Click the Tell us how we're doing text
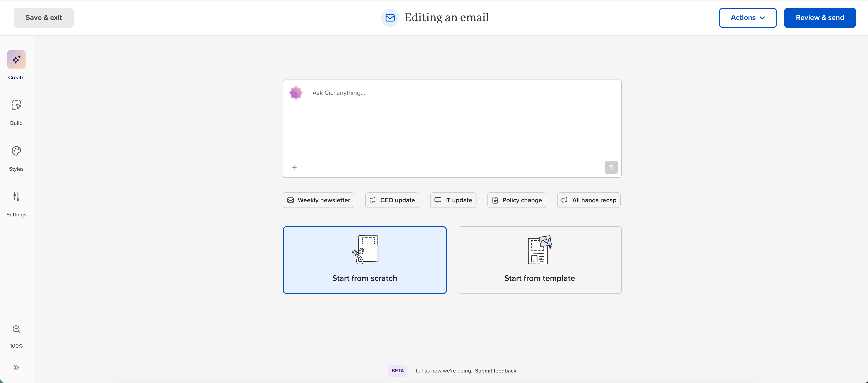 [x=443, y=371]
